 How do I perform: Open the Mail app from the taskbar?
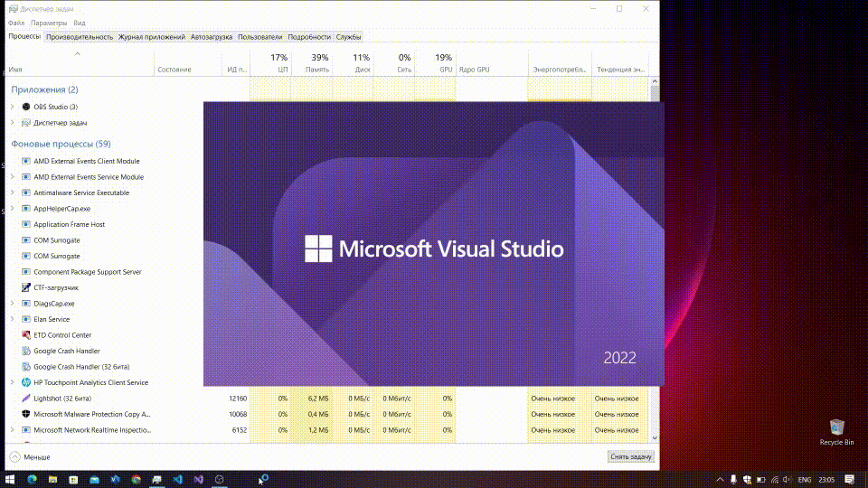(x=95, y=479)
